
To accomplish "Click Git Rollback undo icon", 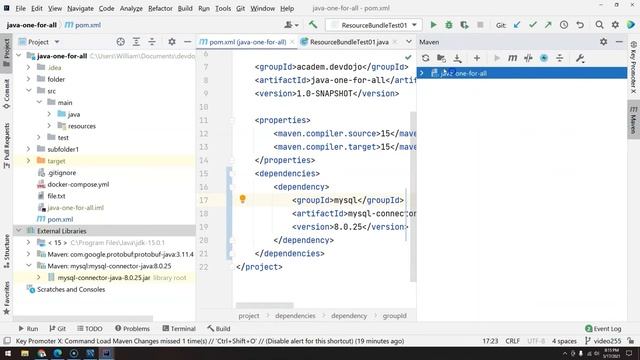I will click(x=580, y=25).
